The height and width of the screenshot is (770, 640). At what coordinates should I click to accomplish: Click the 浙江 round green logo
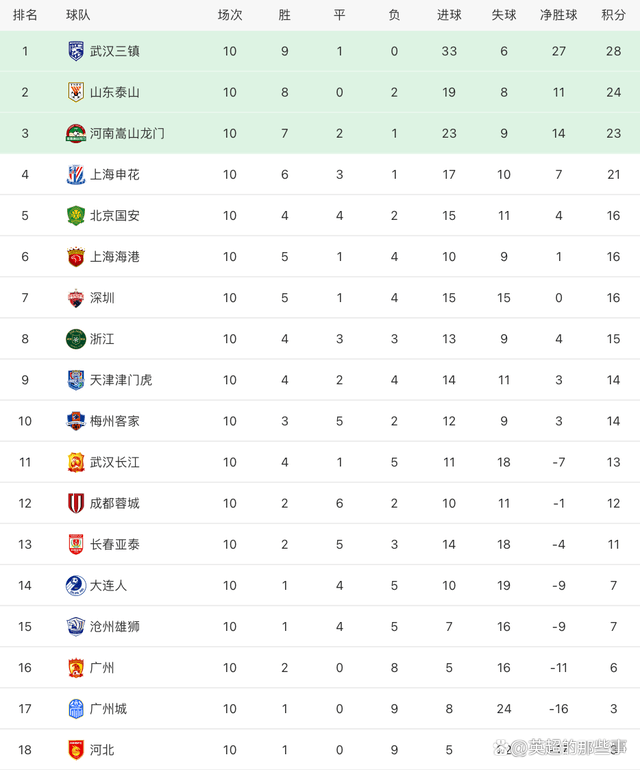(x=76, y=339)
